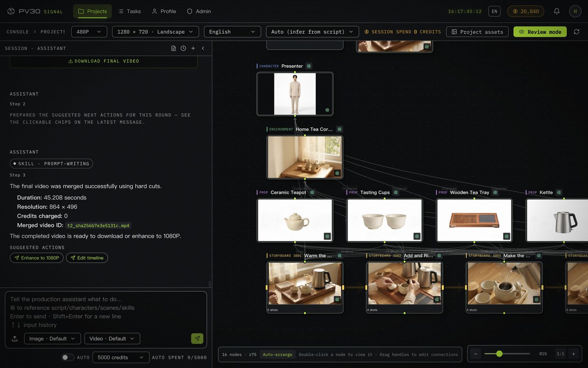
Task: Select the Presenter character thumbnail
Action: pyautogui.click(x=295, y=94)
